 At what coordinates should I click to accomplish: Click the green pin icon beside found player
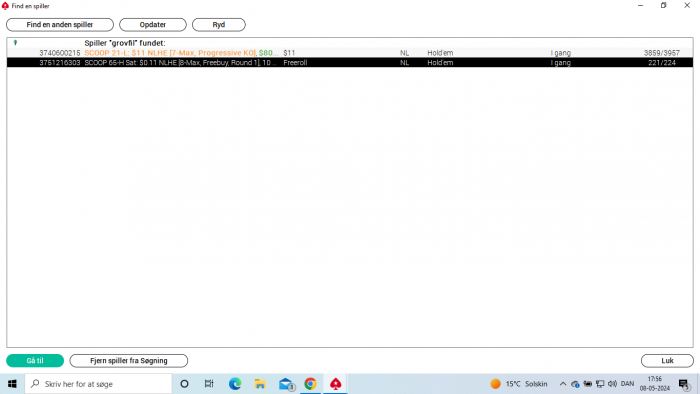click(16, 43)
